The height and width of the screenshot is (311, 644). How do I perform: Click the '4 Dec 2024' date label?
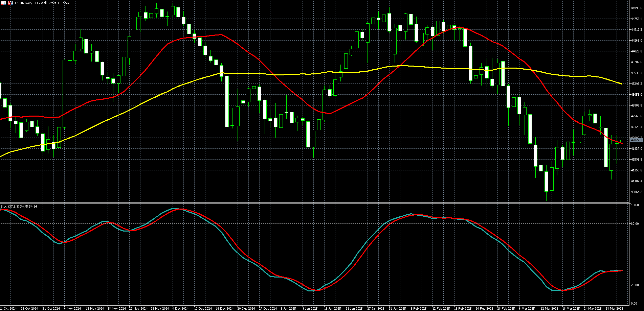[180, 309]
